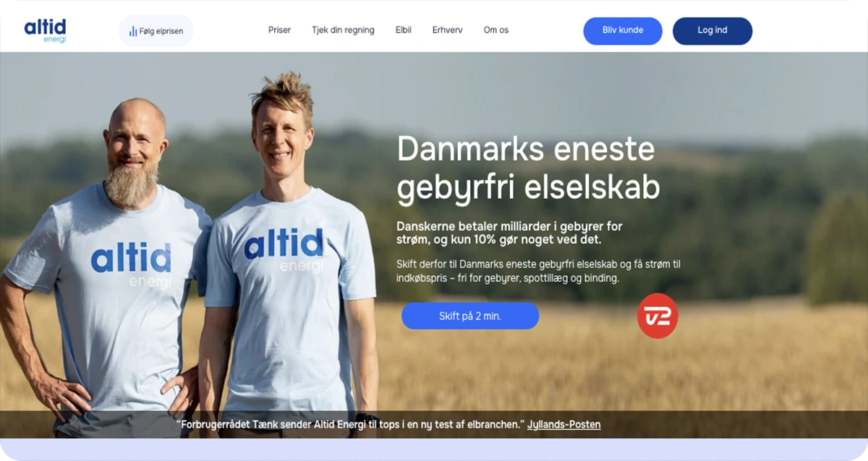868x461 pixels.
Task: Select Elbil in the navigation
Action: pyautogui.click(x=404, y=30)
